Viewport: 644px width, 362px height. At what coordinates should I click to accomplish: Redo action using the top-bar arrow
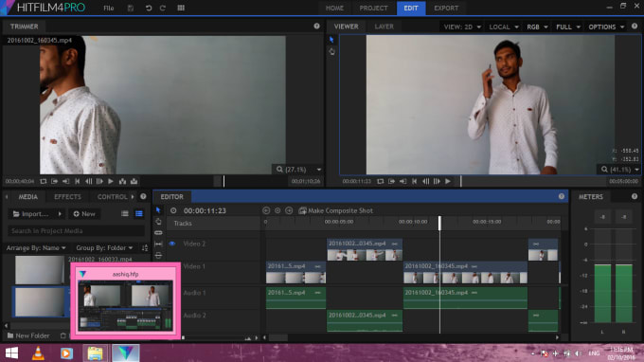tap(163, 9)
